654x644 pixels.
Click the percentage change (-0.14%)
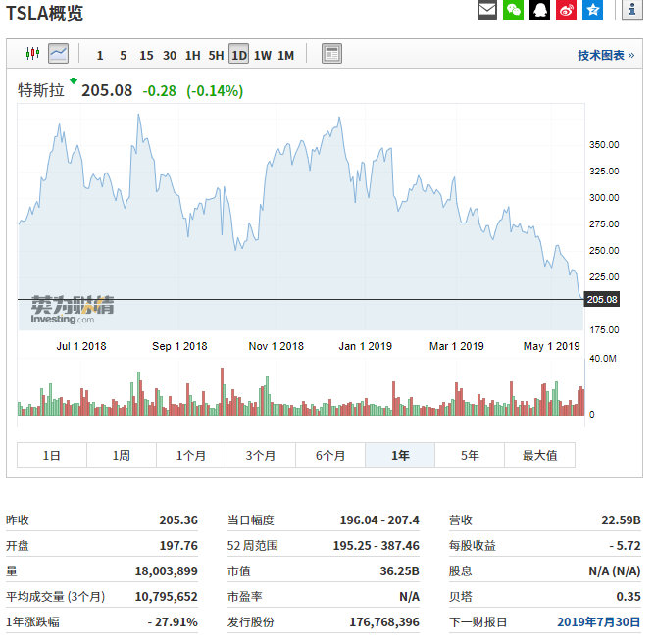click(215, 91)
